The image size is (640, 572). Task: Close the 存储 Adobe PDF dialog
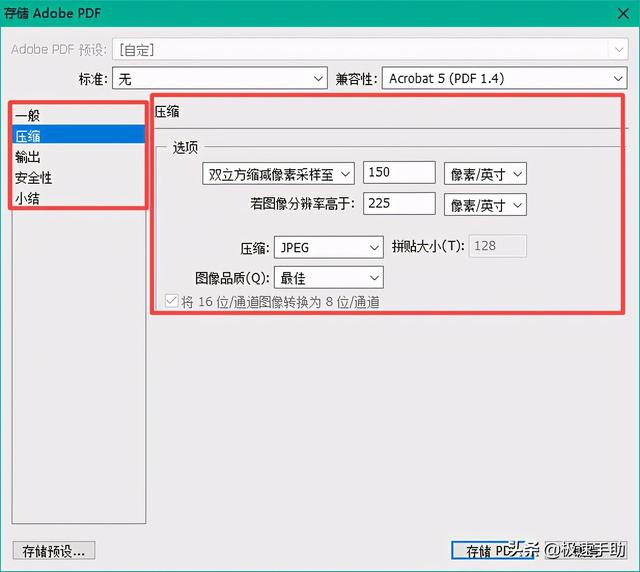623,13
